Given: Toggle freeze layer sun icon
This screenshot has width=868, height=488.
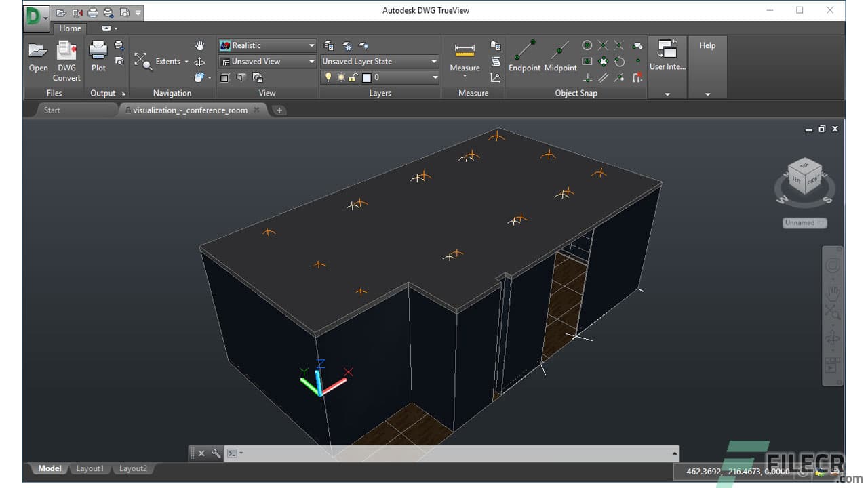Looking at the screenshot, I should (x=340, y=77).
